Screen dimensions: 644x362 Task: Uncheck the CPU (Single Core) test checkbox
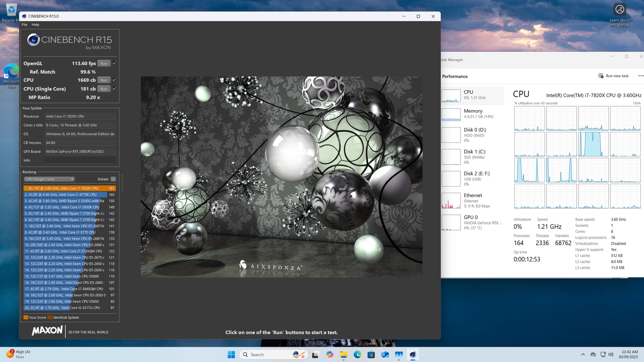(x=115, y=88)
